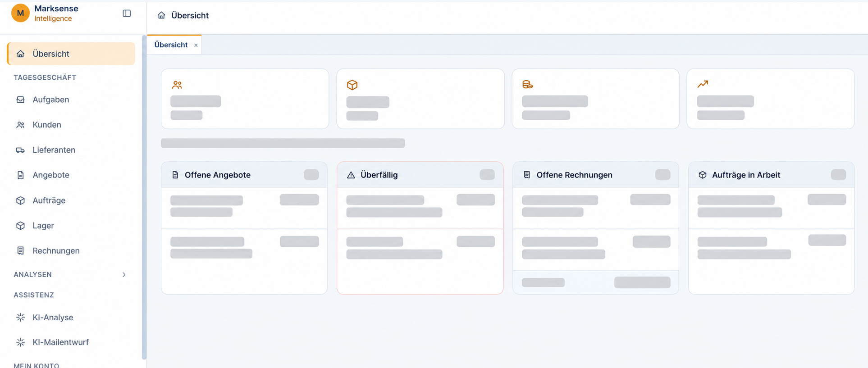
Task: Click the Aufträge box icon in sidebar
Action: [x=20, y=200]
